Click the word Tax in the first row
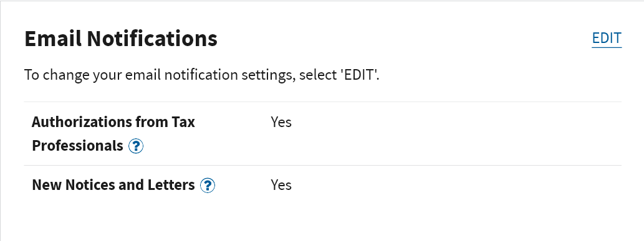 point(183,122)
